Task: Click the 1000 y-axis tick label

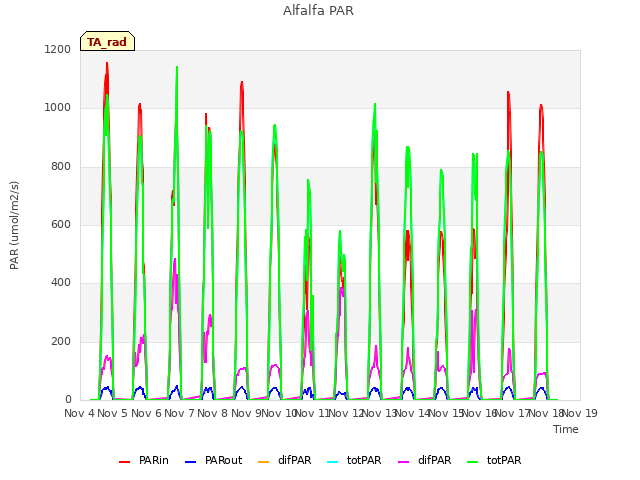Action: (x=58, y=108)
